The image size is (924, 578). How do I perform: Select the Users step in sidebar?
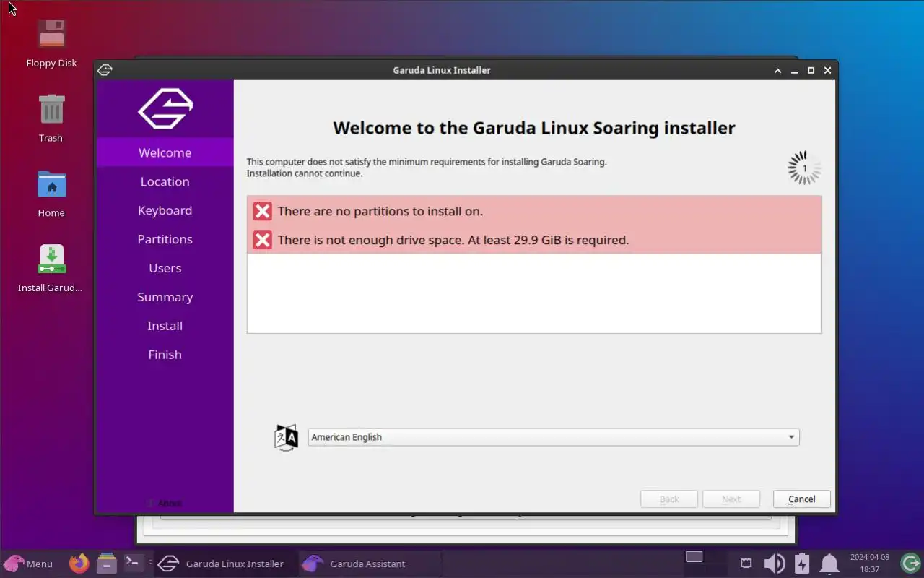(165, 268)
